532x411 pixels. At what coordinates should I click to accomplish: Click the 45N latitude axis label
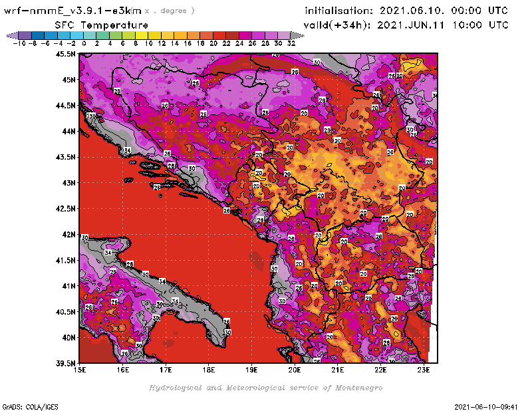point(68,80)
